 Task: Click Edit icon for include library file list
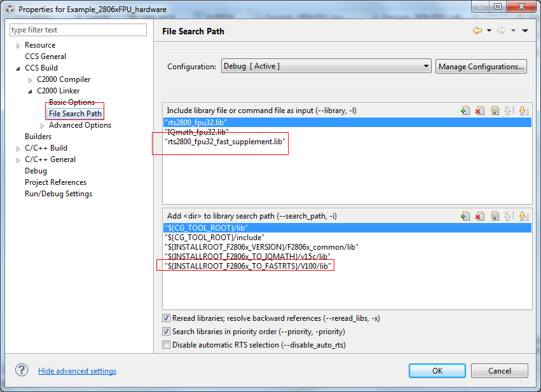click(495, 111)
